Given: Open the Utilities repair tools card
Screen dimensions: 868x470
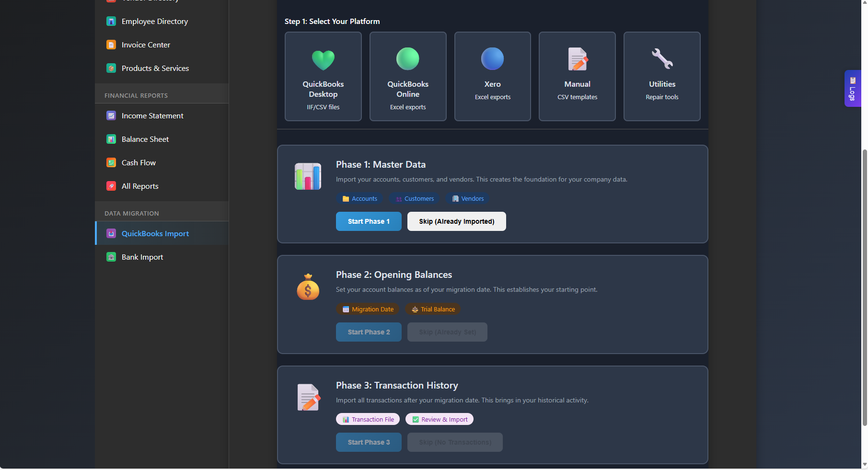Looking at the screenshot, I should (x=662, y=76).
